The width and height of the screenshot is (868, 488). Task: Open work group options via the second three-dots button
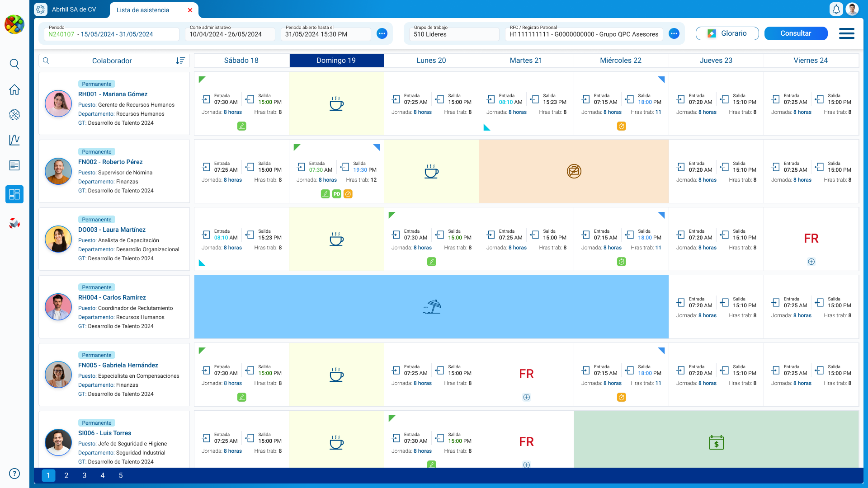(x=674, y=33)
